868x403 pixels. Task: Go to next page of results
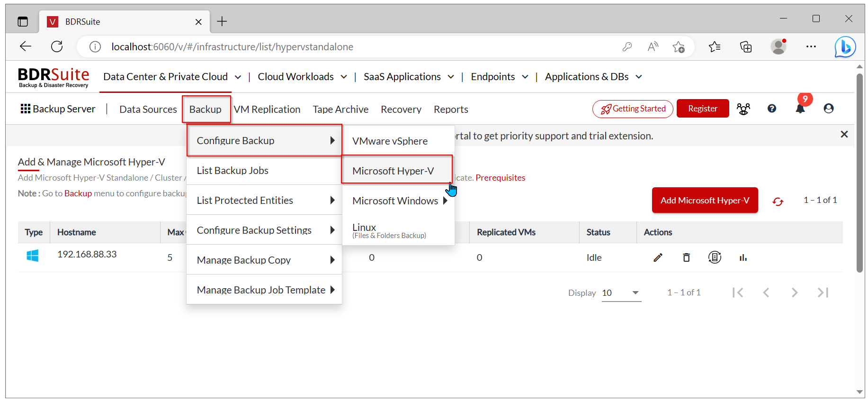pos(795,293)
